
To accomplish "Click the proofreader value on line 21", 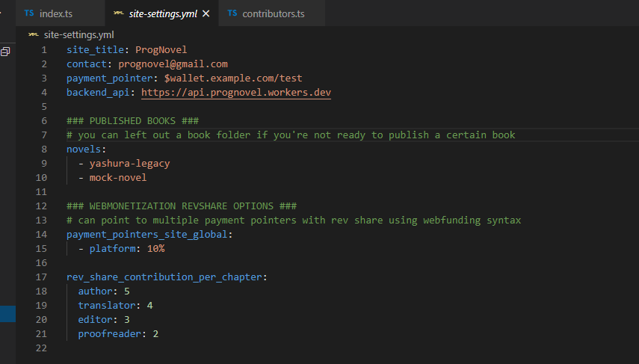I will tap(155, 334).
